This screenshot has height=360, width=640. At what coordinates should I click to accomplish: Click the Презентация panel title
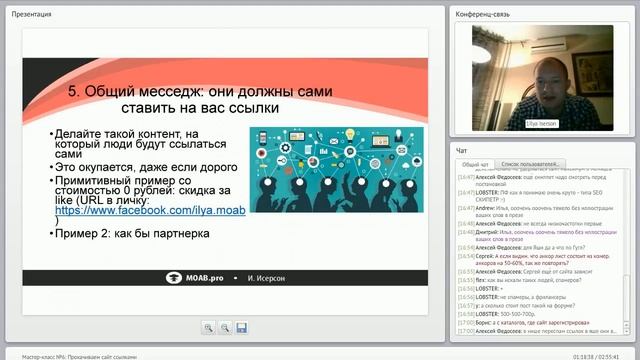(x=31, y=14)
